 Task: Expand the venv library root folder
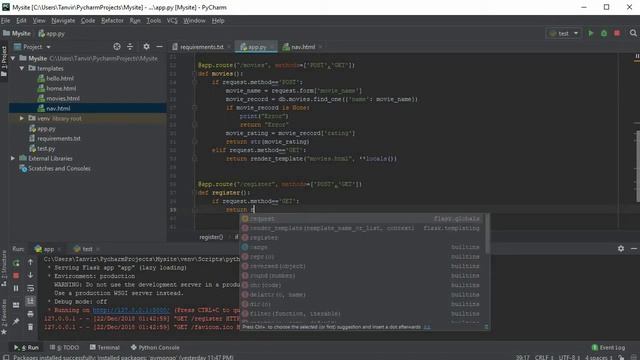pos(22,118)
